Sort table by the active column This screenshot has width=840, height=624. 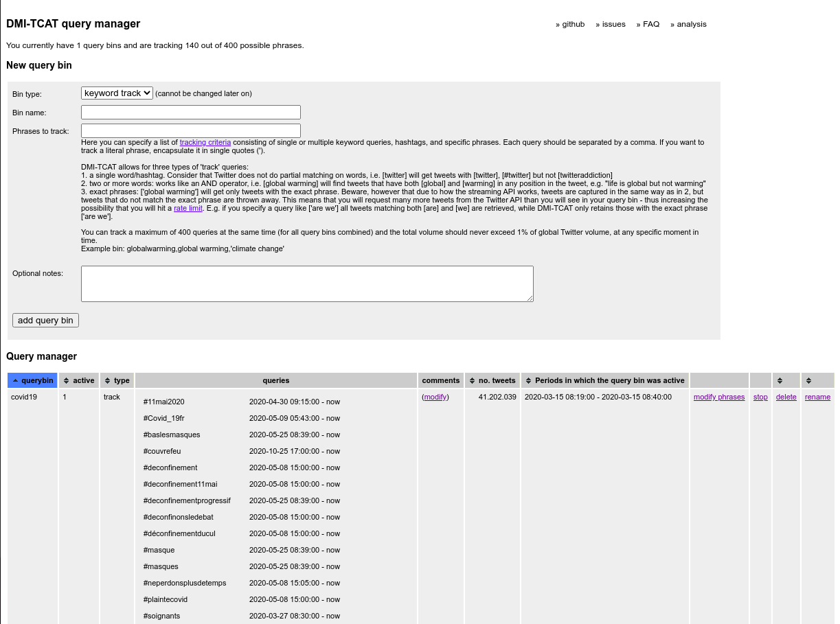pyautogui.click(x=79, y=380)
